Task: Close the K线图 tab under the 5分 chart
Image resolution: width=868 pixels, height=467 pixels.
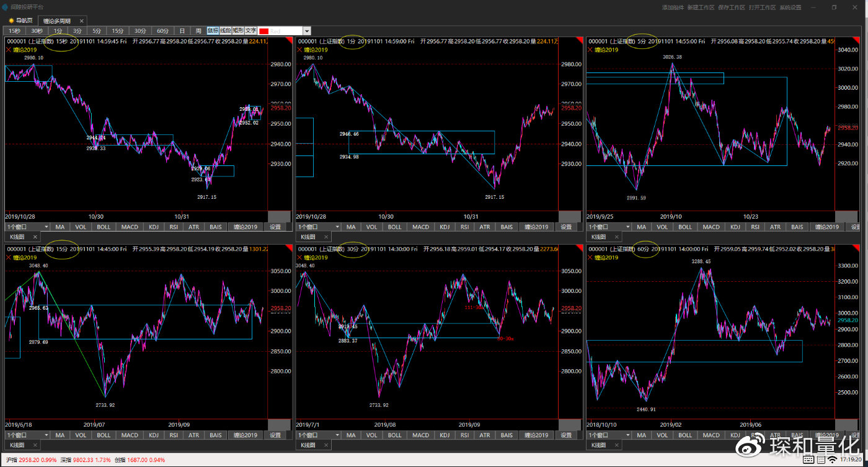Action: coord(616,237)
